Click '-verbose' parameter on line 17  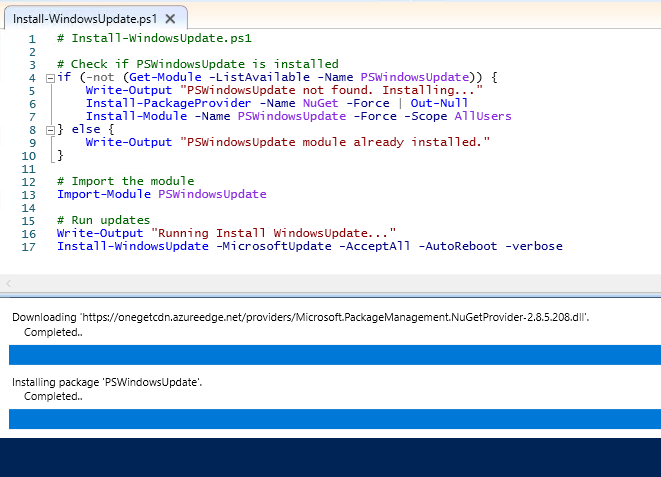point(534,247)
